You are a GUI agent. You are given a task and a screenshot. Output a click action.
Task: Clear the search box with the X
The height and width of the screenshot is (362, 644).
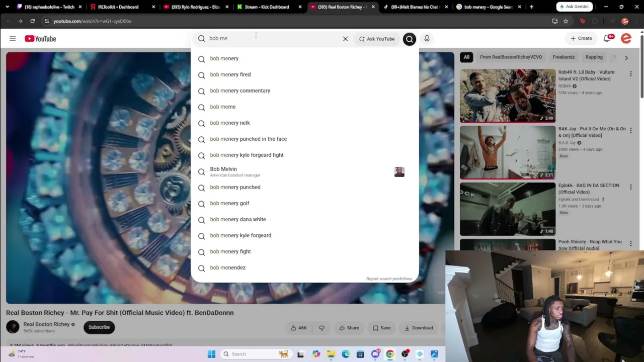point(345,39)
